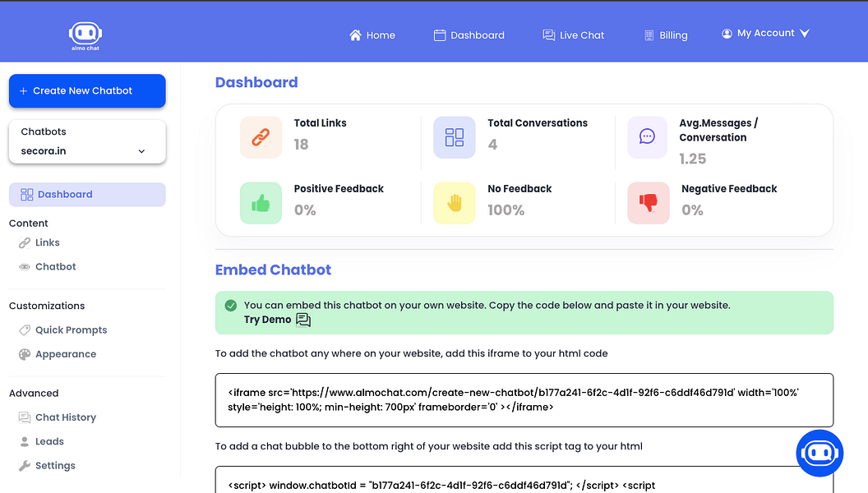The height and width of the screenshot is (493, 868).
Task: Open the floating chatbot bubble
Action: coord(820,454)
